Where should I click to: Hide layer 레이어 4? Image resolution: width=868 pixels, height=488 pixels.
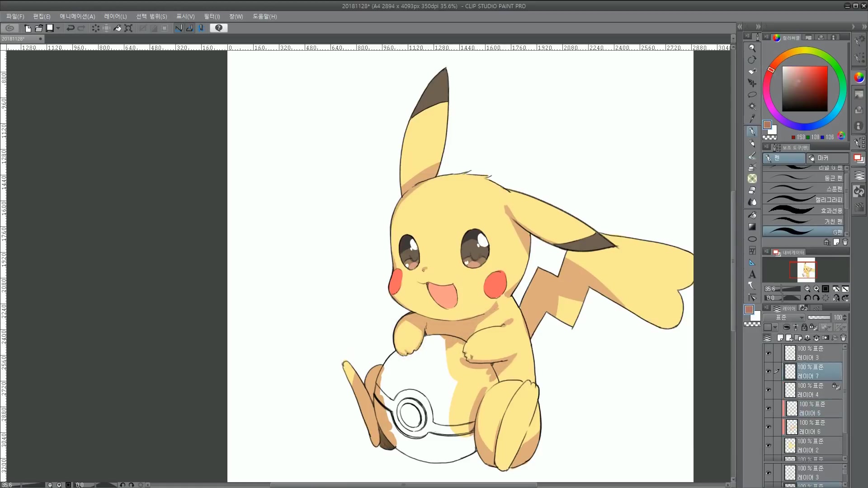(x=768, y=390)
